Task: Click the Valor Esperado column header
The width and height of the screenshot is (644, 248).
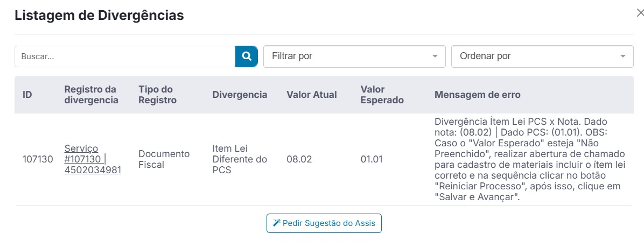Action: point(382,95)
